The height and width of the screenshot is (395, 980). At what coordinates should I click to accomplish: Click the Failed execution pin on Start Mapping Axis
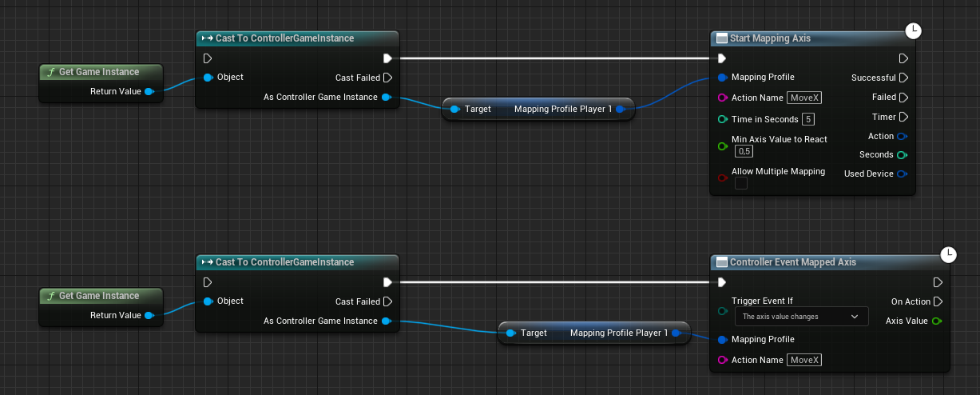[903, 97]
